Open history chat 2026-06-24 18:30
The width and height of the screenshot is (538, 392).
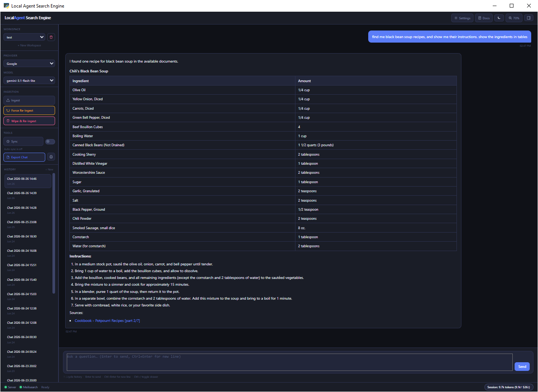(28, 239)
